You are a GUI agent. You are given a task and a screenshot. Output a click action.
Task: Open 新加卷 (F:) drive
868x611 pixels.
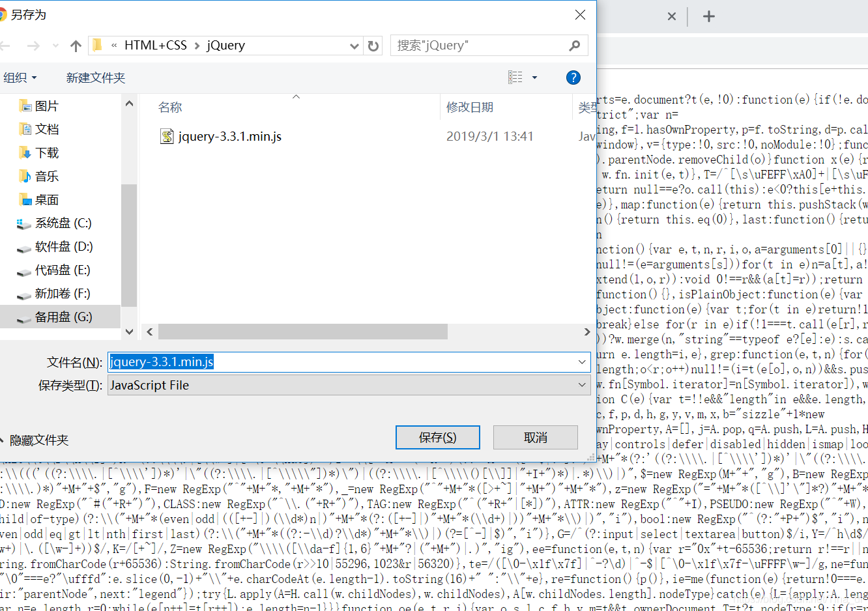(53, 294)
